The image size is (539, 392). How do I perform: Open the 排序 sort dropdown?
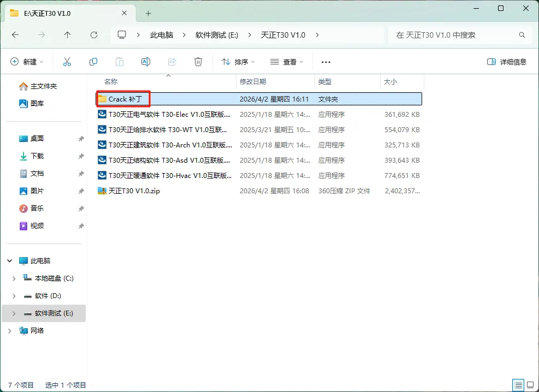(238, 62)
